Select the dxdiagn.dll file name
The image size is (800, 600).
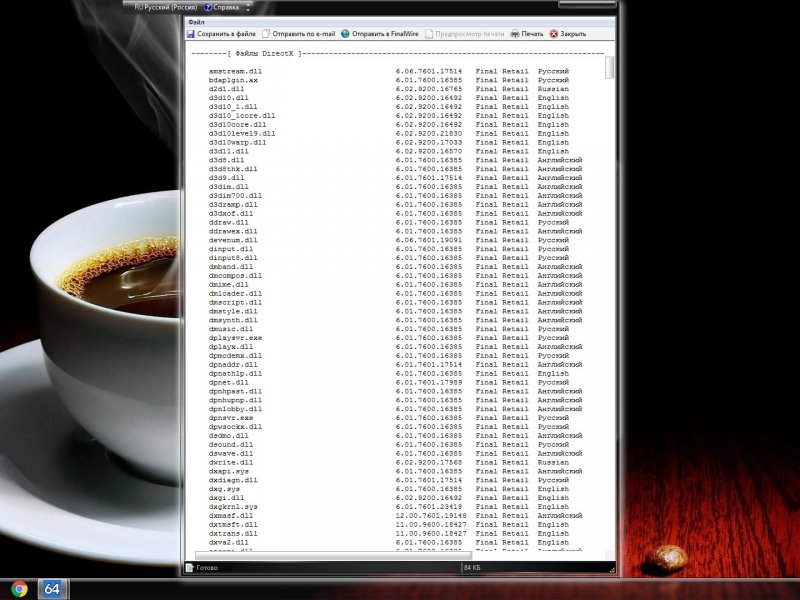coord(233,480)
